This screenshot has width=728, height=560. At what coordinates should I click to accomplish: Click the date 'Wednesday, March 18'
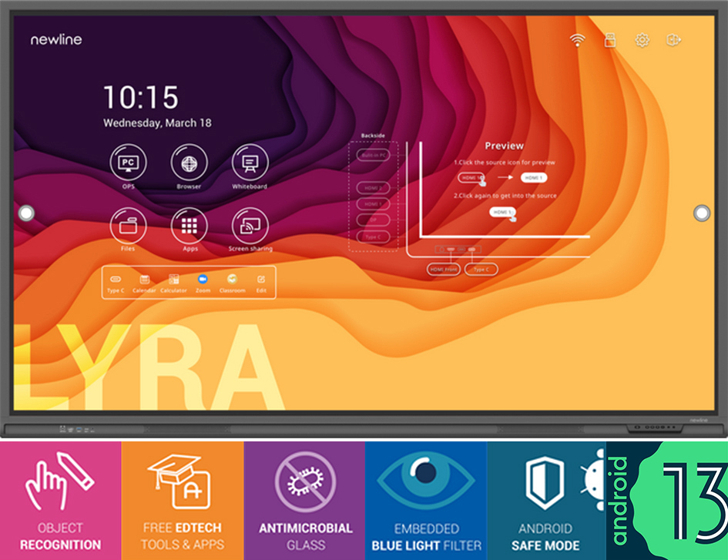click(157, 123)
